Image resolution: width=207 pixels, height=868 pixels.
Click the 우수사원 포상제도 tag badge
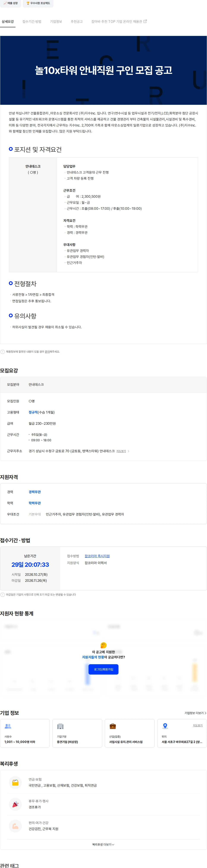(38, 3)
